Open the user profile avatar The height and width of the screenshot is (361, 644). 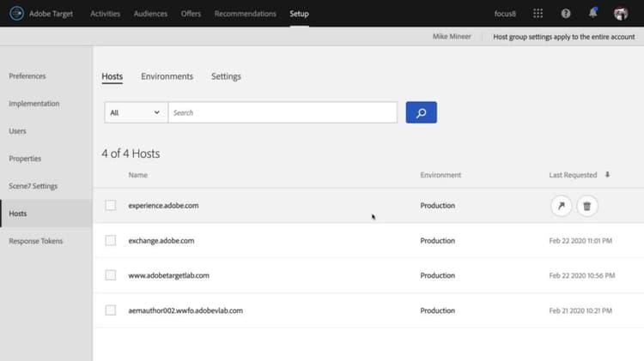tap(621, 14)
